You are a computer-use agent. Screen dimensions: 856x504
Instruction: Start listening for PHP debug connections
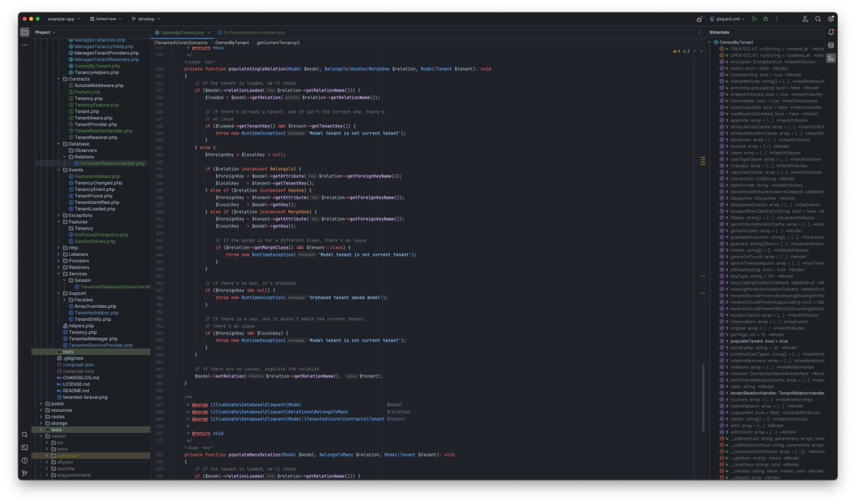[x=699, y=19]
